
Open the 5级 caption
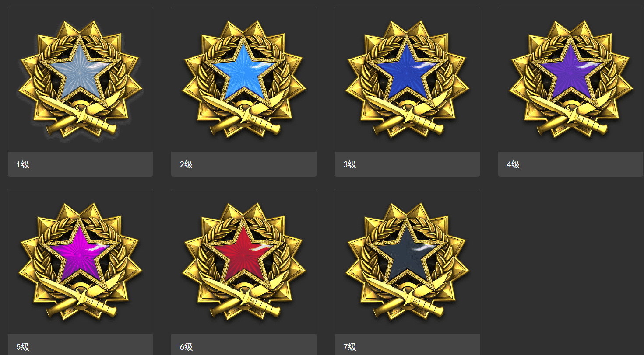(23, 347)
